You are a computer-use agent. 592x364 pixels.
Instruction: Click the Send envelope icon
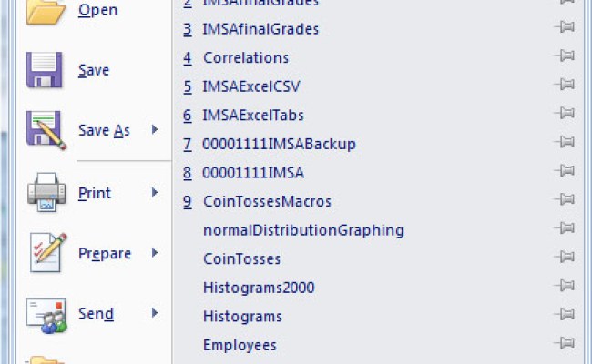pyautogui.click(x=46, y=316)
